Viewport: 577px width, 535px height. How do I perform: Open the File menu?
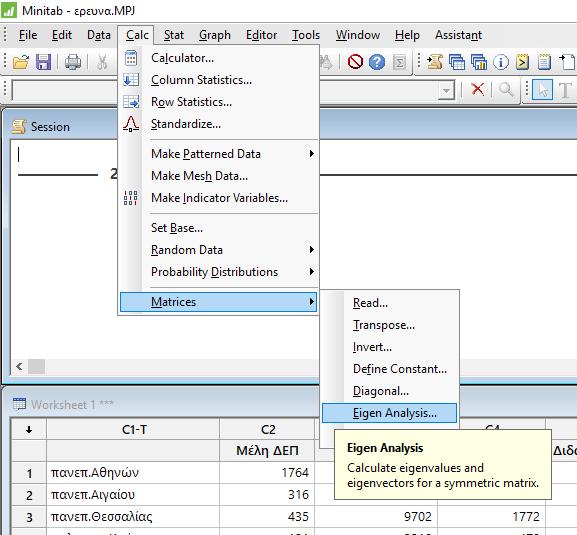28,35
